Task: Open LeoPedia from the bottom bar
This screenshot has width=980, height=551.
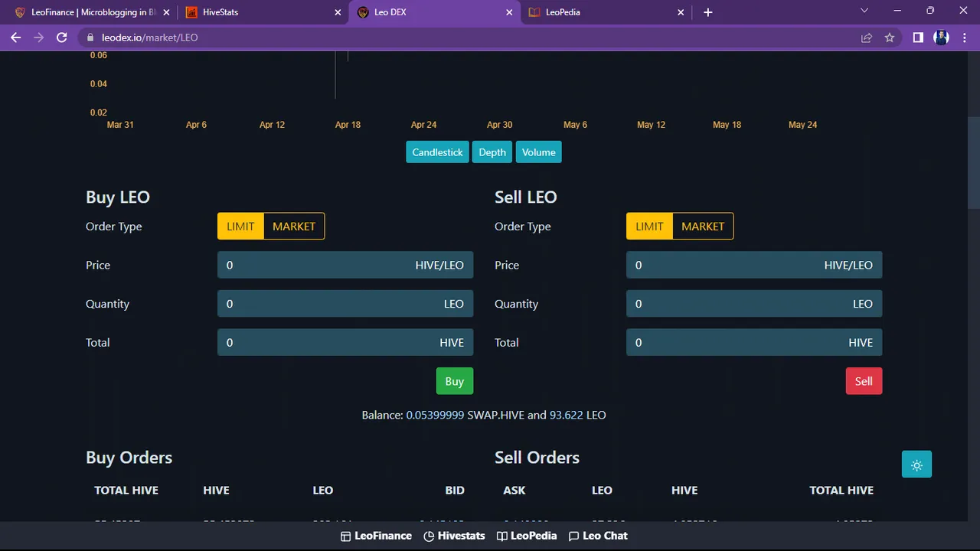Action: [x=527, y=536]
